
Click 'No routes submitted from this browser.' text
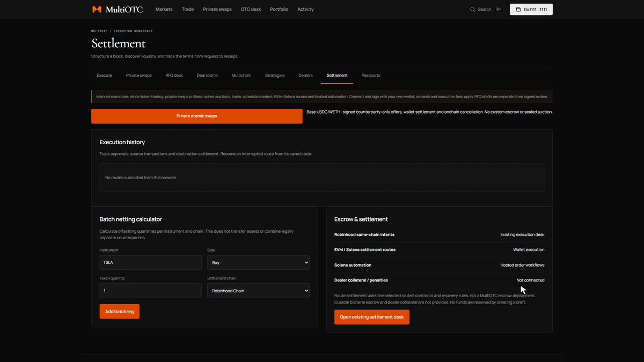(141, 178)
